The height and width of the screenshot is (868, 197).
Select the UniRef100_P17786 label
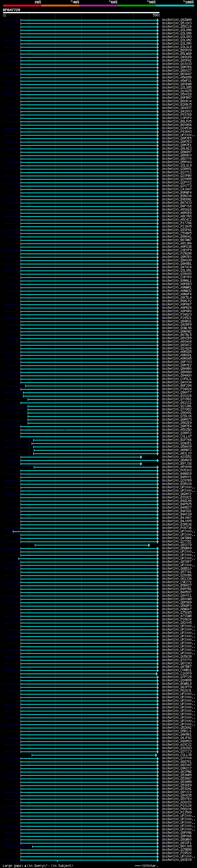(177, 223)
